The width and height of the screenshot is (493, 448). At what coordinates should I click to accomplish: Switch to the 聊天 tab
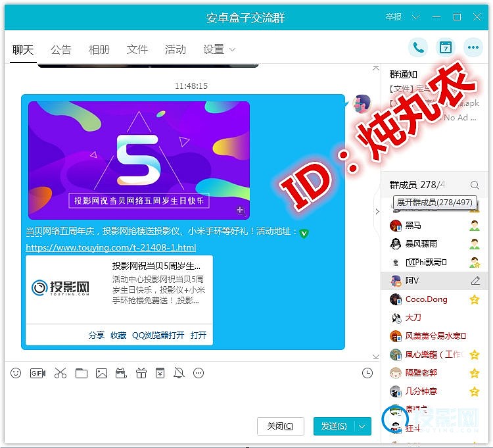pos(23,50)
